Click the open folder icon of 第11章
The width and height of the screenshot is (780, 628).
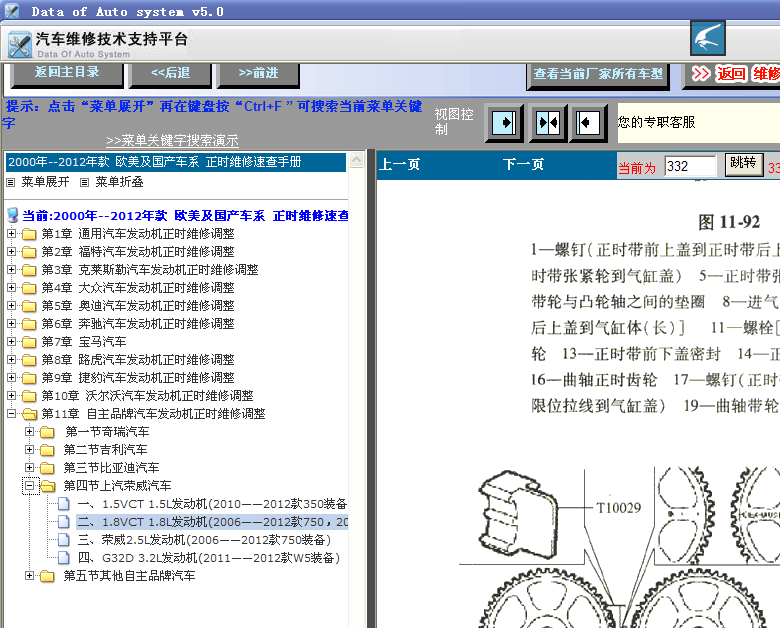29,414
